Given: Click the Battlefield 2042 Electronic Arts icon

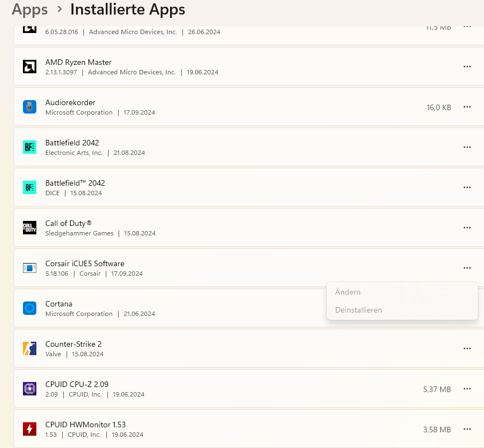Looking at the screenshot, I should [30, 147].
